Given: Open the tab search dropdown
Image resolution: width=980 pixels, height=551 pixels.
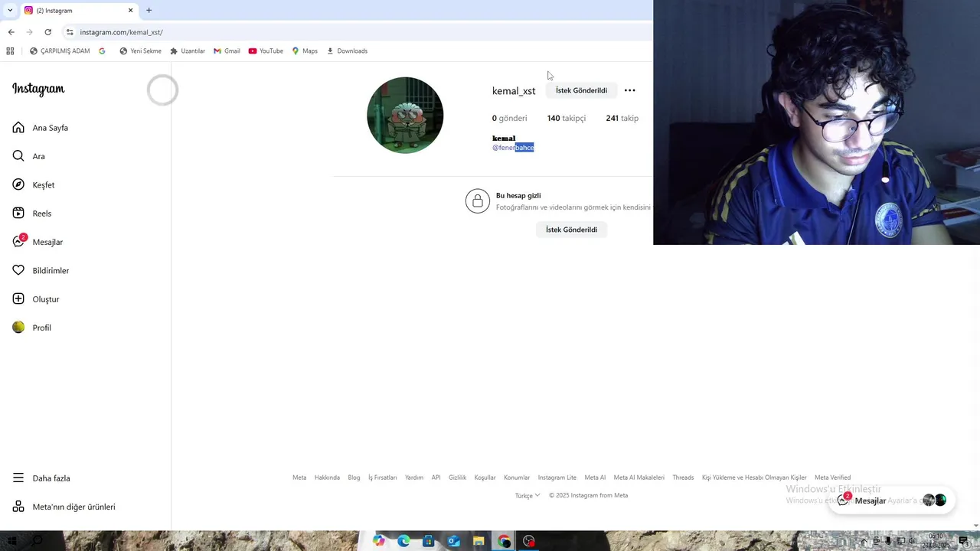Looking at the screenshot, I should (9, 11).
